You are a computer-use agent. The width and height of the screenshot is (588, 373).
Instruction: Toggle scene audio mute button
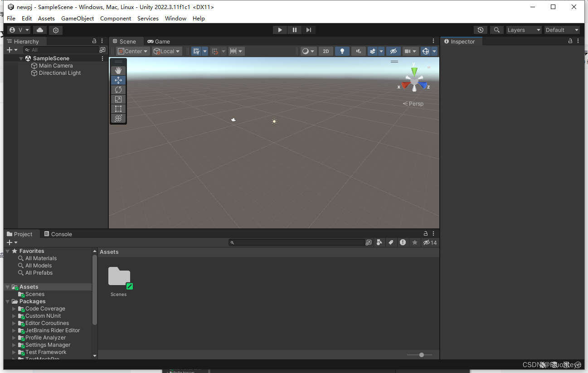(x=359, y=51)
